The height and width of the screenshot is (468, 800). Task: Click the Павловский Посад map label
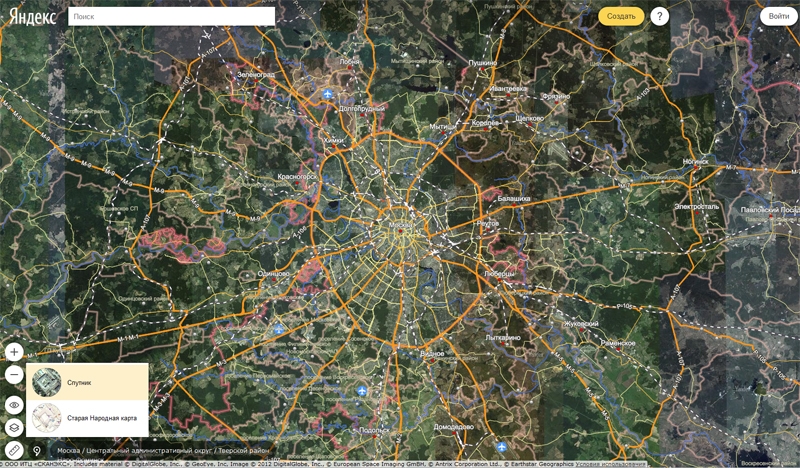770,210
